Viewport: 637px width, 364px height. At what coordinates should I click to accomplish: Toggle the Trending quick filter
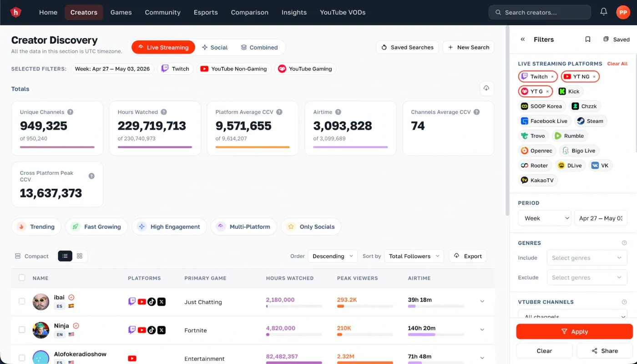pos(36,227)
